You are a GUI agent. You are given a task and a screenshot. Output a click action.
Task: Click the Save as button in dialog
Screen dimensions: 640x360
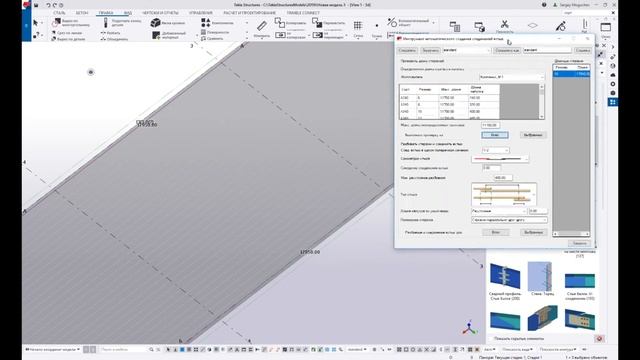coord(507,50)
